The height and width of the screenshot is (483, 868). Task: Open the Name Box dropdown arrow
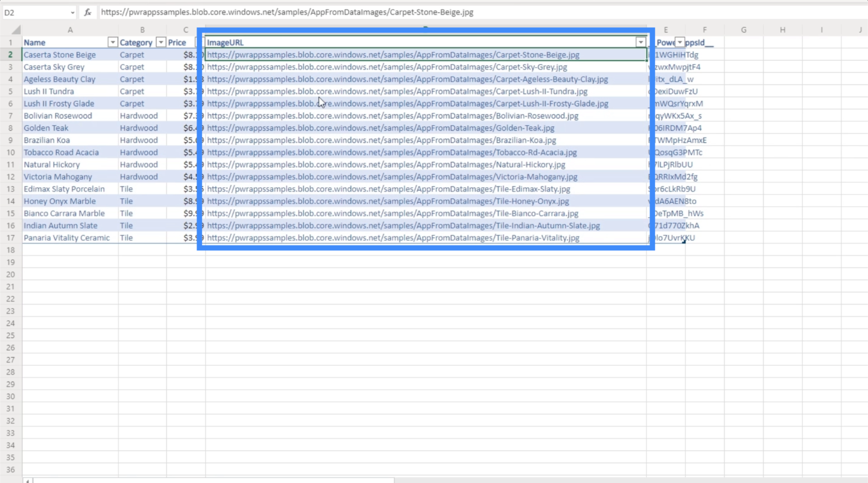72,12
